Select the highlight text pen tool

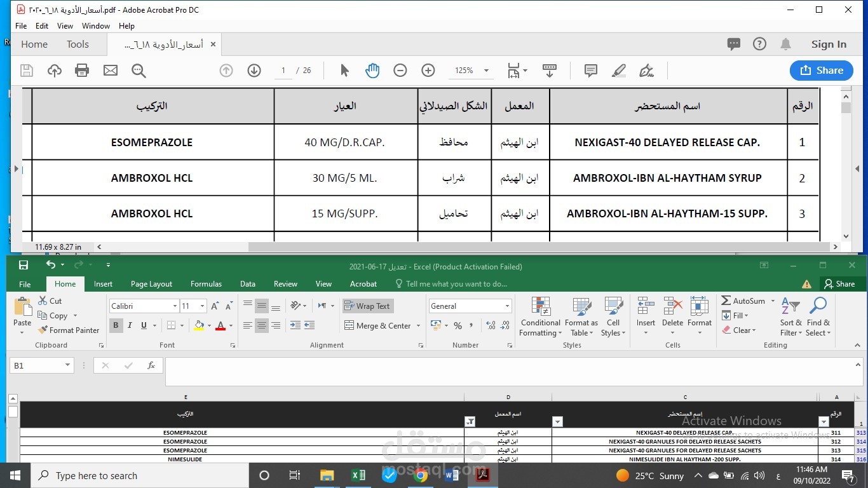[x=619, y=71]
